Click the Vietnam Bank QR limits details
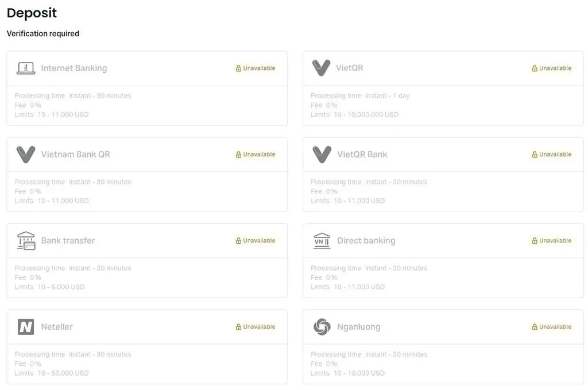Viewport: 588px width, 390px height. point(52,201)
